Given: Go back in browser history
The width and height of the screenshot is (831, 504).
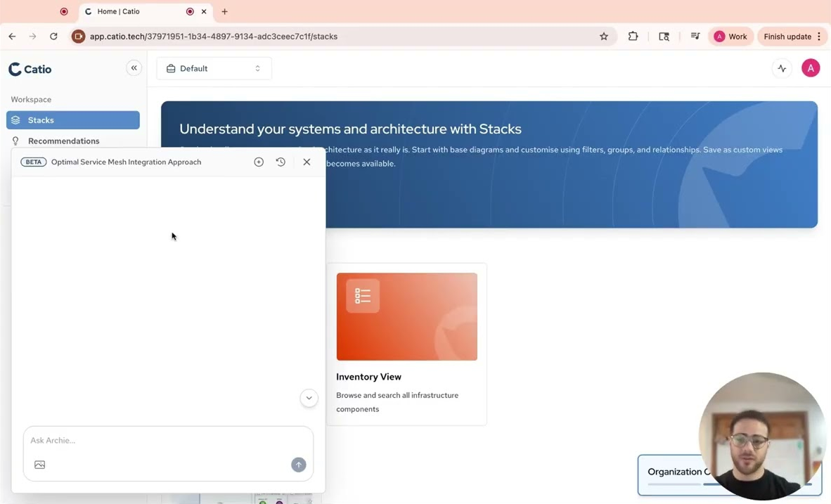Looking at the screenshot, I should pos(12,37).
